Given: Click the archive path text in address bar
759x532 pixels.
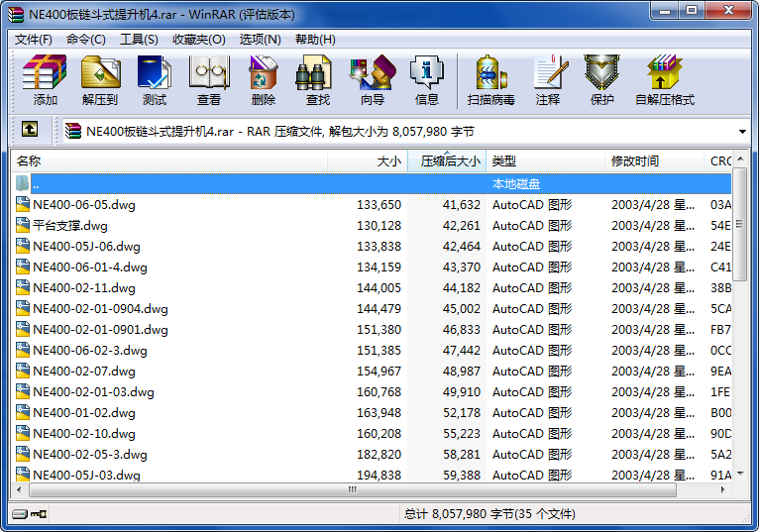Looking at the screenshot, I should 280,131.
